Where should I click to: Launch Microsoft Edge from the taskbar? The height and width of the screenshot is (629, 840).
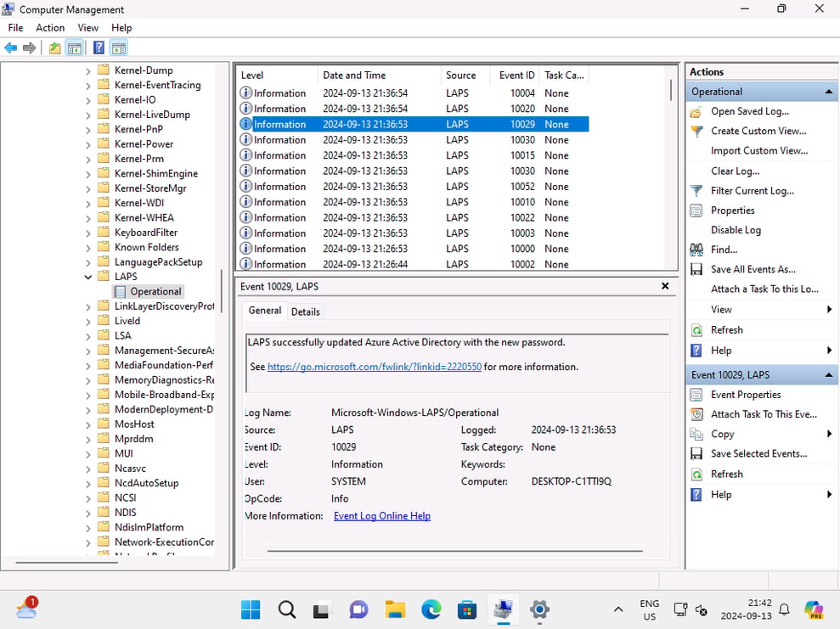coord(431,609)
